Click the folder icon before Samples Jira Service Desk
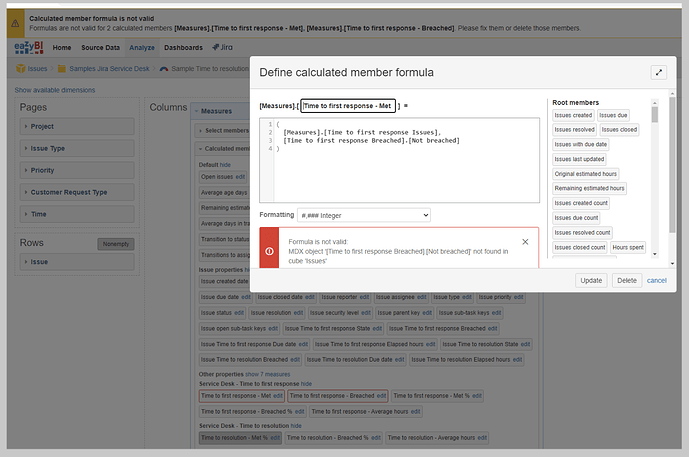Viewport: 689px width, 457px height. pyautogui.click(x=62, y=69)
